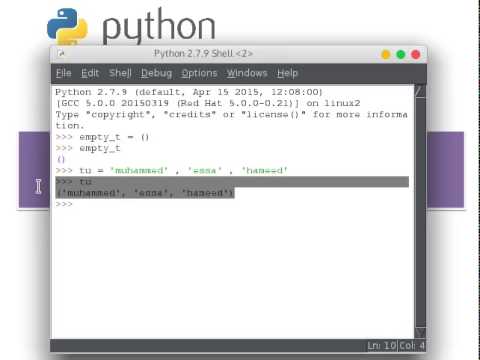Click the green maximize window button
Image resolution: width=480 pixels, height=360 pixels.
click(x=401, y=54)
